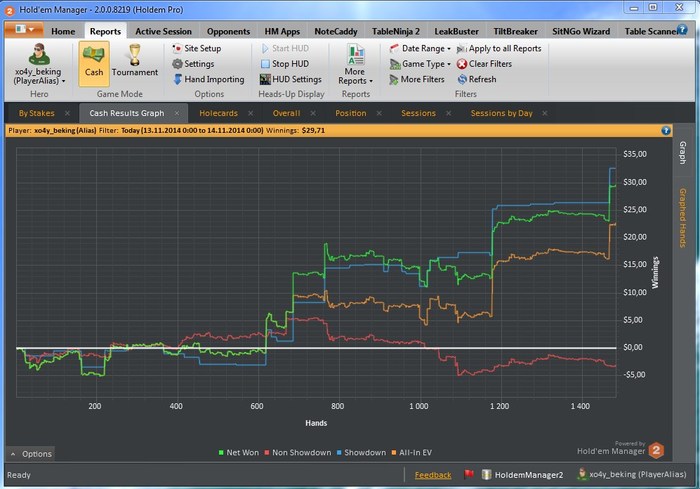Close the Overall tab
The width and height of the screenshot is (700, 489).
(313, 113)
